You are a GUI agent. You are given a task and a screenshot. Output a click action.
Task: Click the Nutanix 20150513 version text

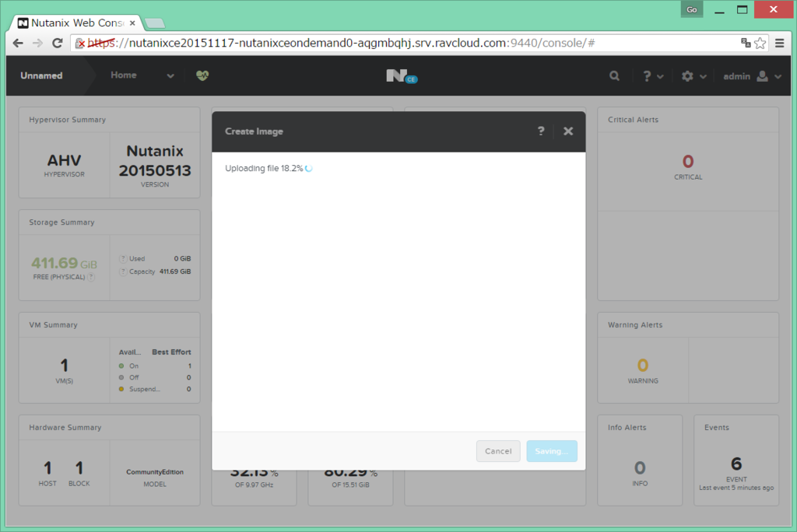(155, 161)
